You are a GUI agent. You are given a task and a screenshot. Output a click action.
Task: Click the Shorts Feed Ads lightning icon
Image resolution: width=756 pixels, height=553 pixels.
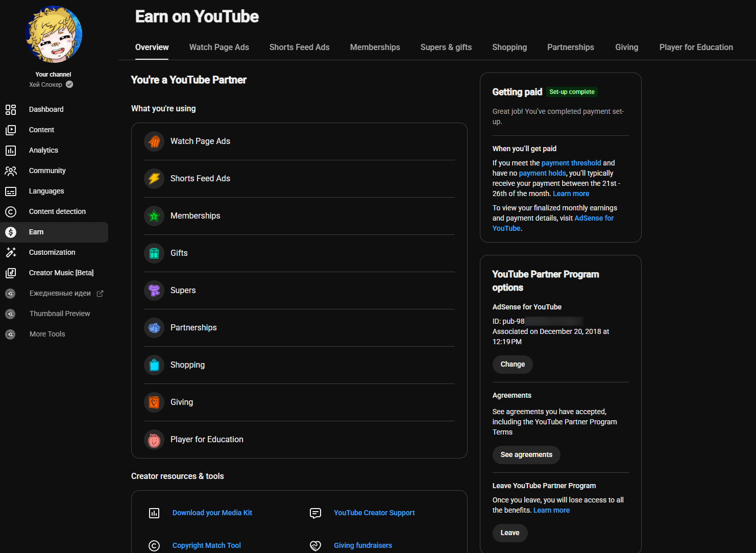tap(154, 179)
